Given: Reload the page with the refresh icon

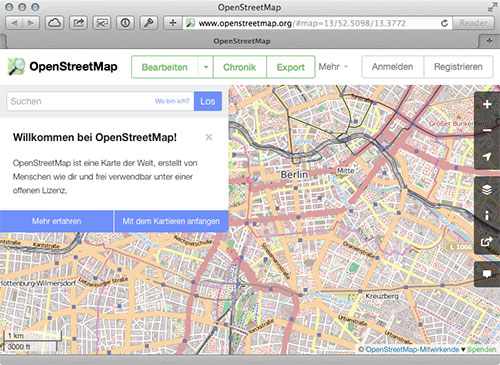Looking at the screenshot, I should [x=444, y=23].
